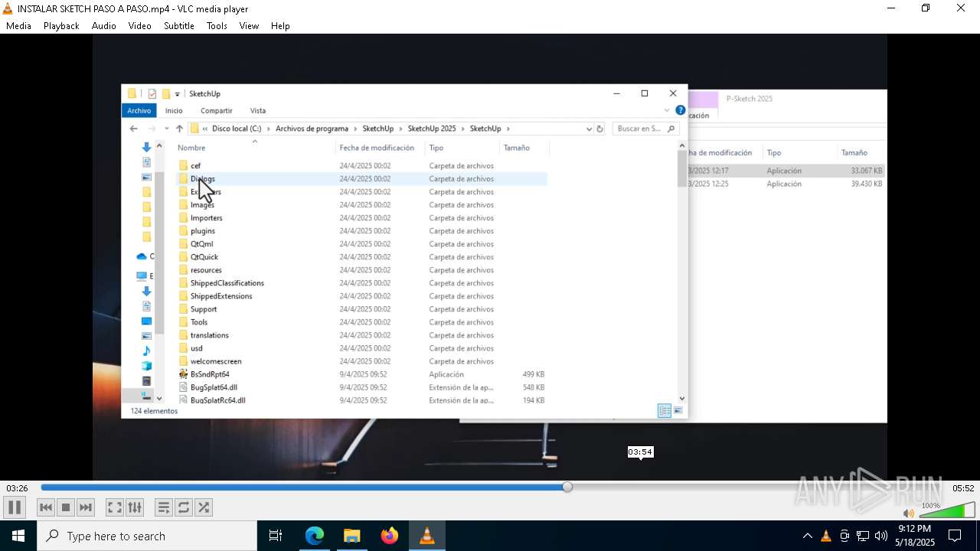Viewport: 980px width, 551px height.
Task: Open the network status tray icon
Action: click(x=863, y=536)
